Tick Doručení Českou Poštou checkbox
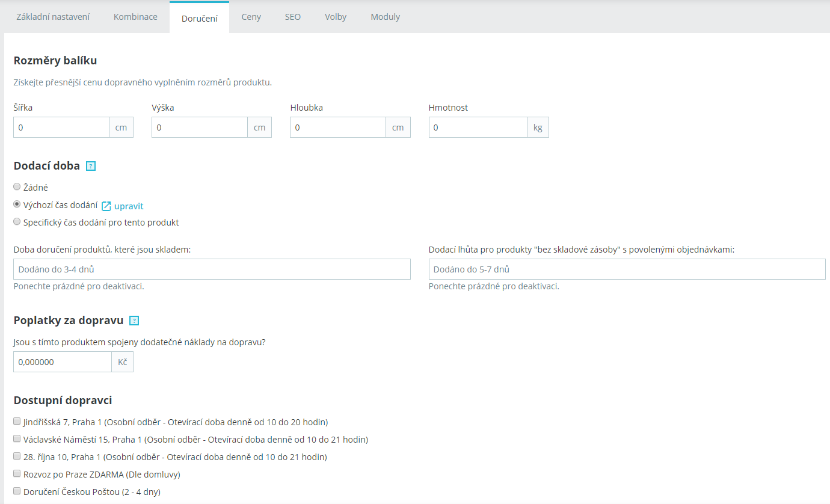The width and height of the screenshot is (830, 504). coord(17,491)
